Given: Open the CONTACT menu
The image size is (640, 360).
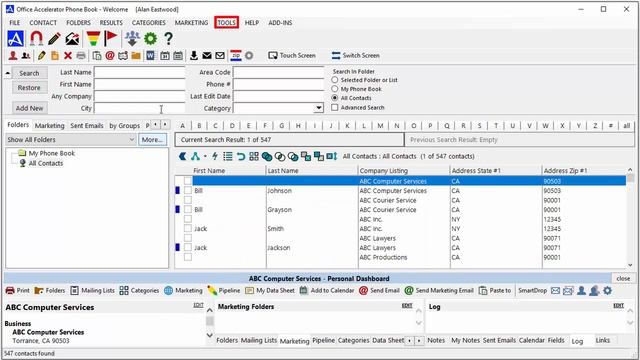Looking at the screenshot, I should point(43,22).
